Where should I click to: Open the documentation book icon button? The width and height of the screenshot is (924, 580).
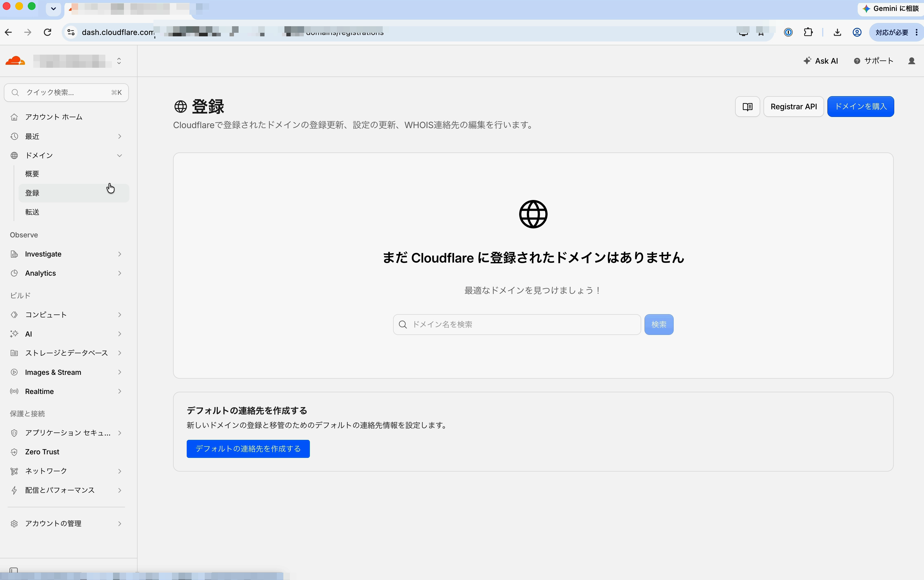747,107
